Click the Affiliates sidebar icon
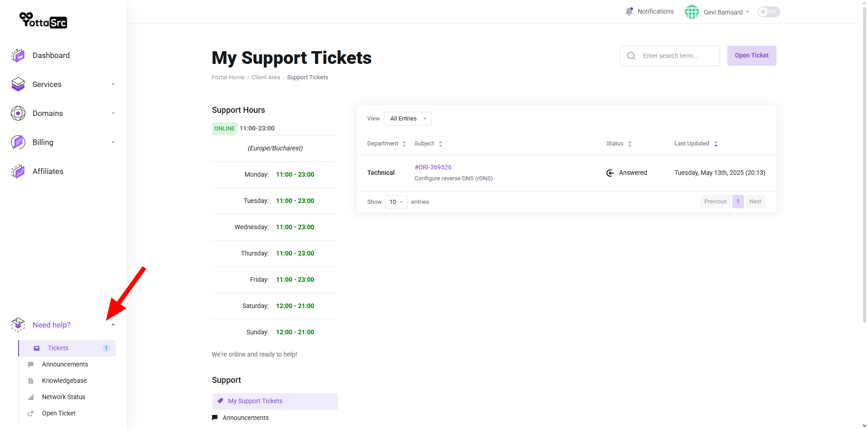The height and width of the screenshot is (429, 868). [x=18, y=171]
